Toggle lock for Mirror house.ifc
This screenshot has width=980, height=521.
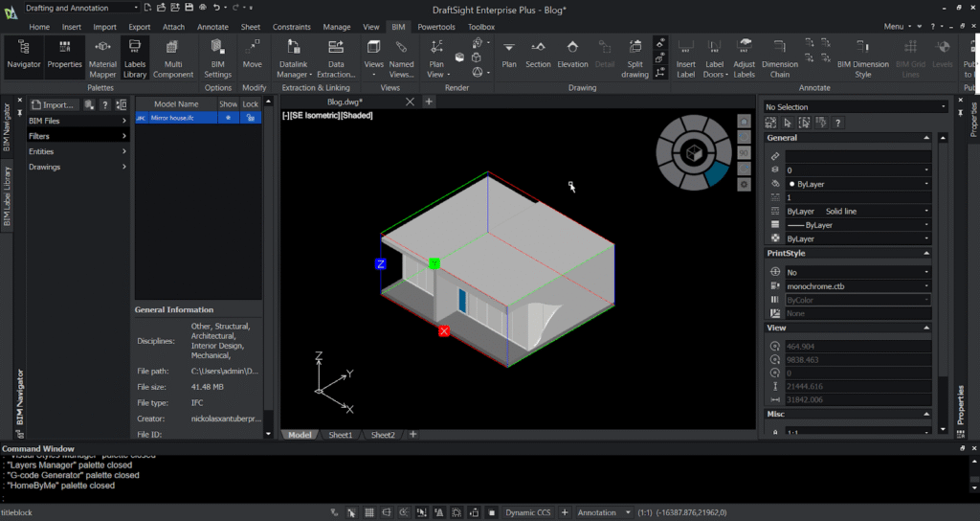(251, 118)
